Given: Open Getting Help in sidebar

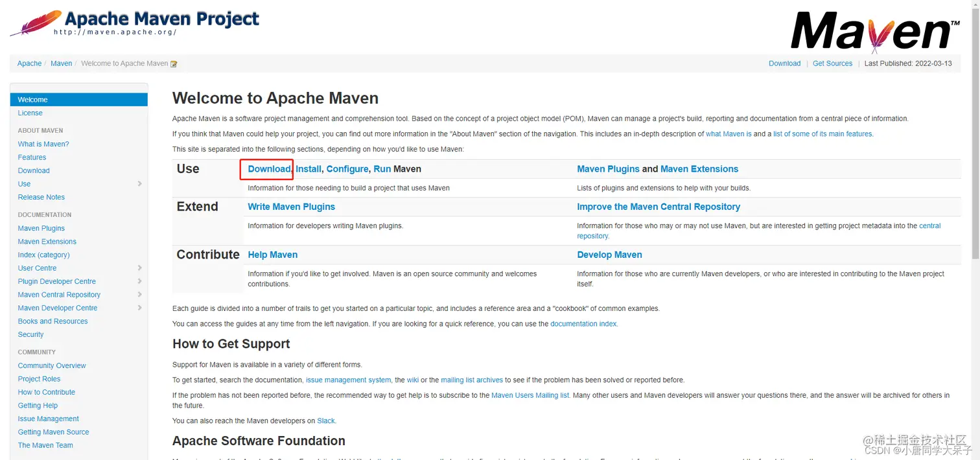Looking at the screenshot, I should (x=38, y=406).
